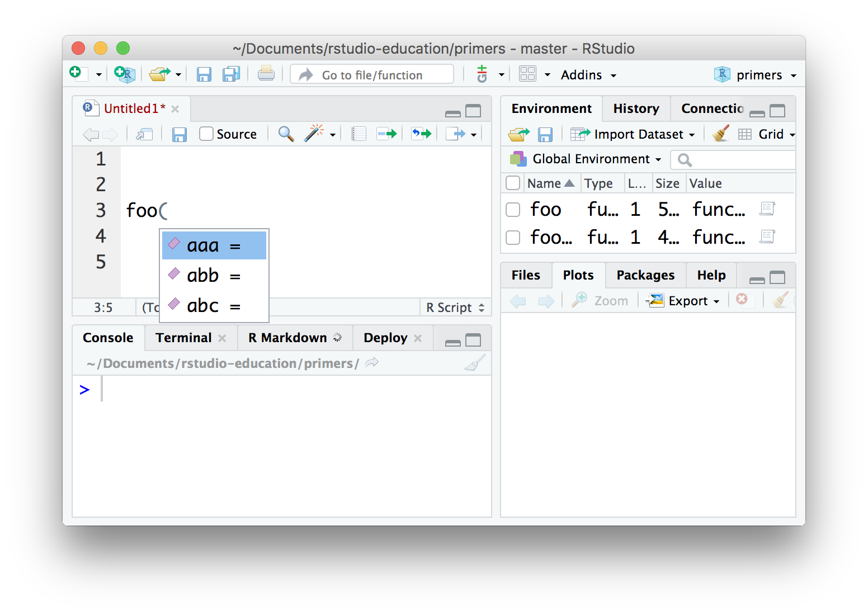The height and width of the screenshot is (615, 868).
Task: Open the Import Dataset dropdown
Action: 633,134
